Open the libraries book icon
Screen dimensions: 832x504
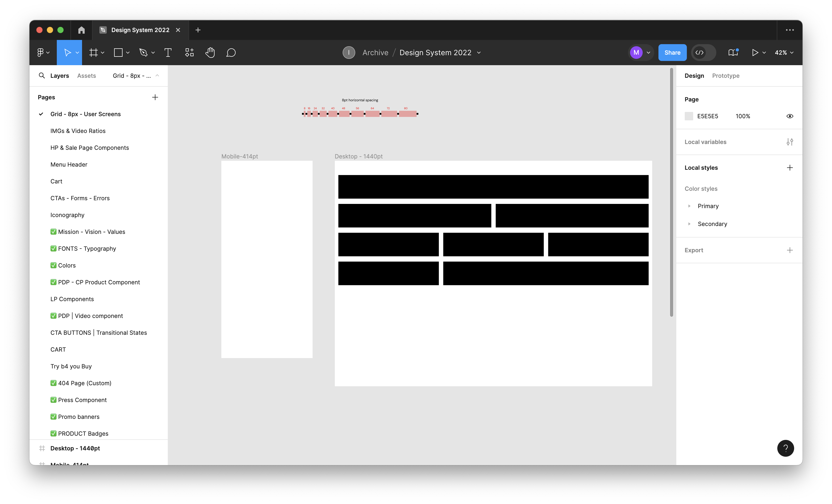pyautogui.click(x=733, y=52)
